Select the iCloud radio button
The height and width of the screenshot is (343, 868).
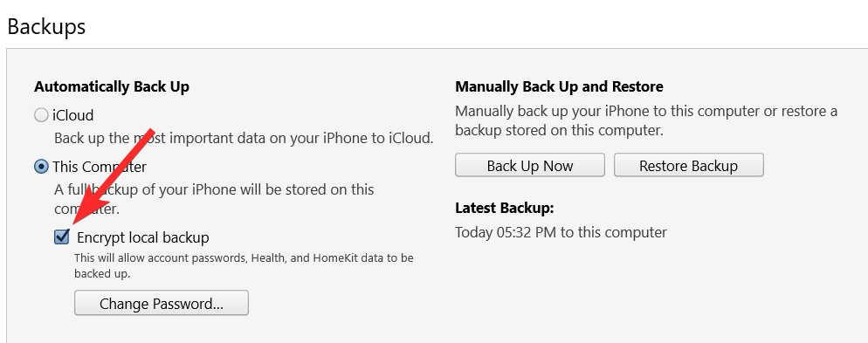coord(41,115)
